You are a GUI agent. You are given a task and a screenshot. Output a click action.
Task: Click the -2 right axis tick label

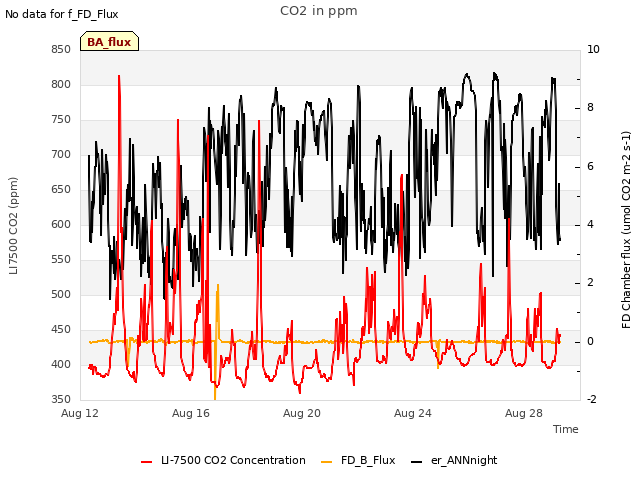[x=592, y=399]
